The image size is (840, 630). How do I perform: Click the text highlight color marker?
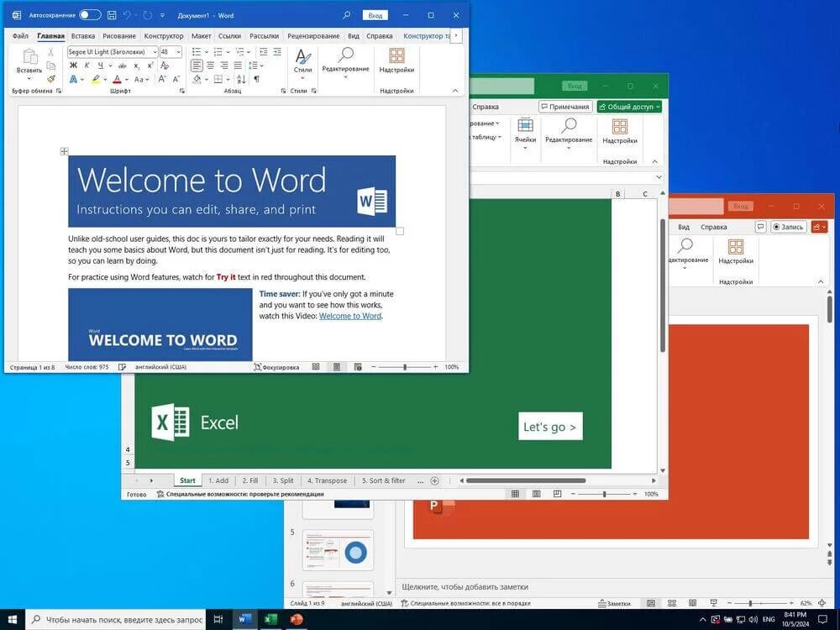[96, 79]
